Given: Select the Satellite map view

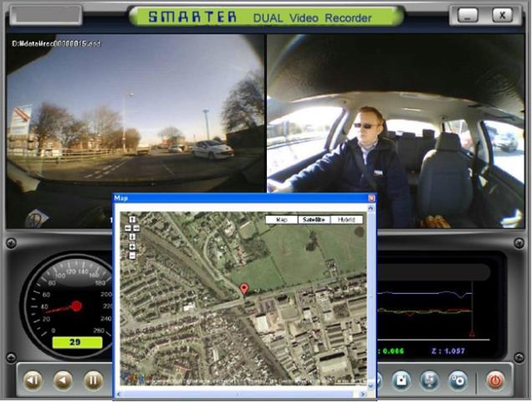Looking at the screenshot, I should point(315,219).
